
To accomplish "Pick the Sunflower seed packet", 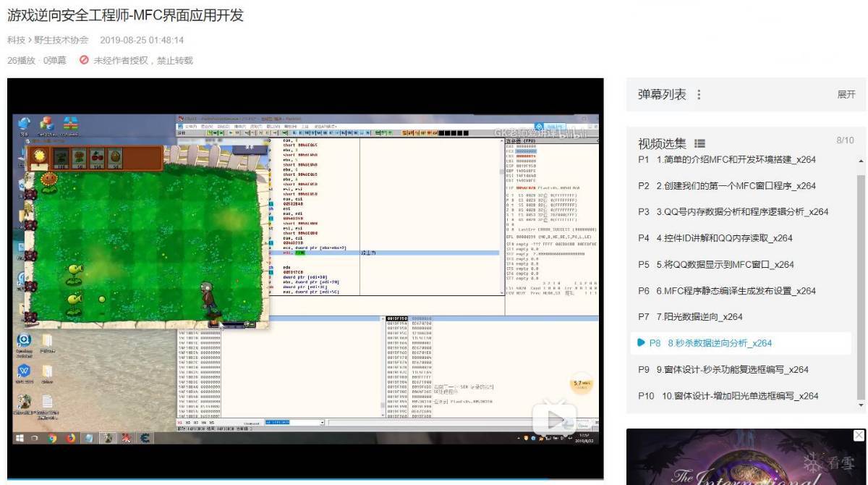I will pos(80,158).
